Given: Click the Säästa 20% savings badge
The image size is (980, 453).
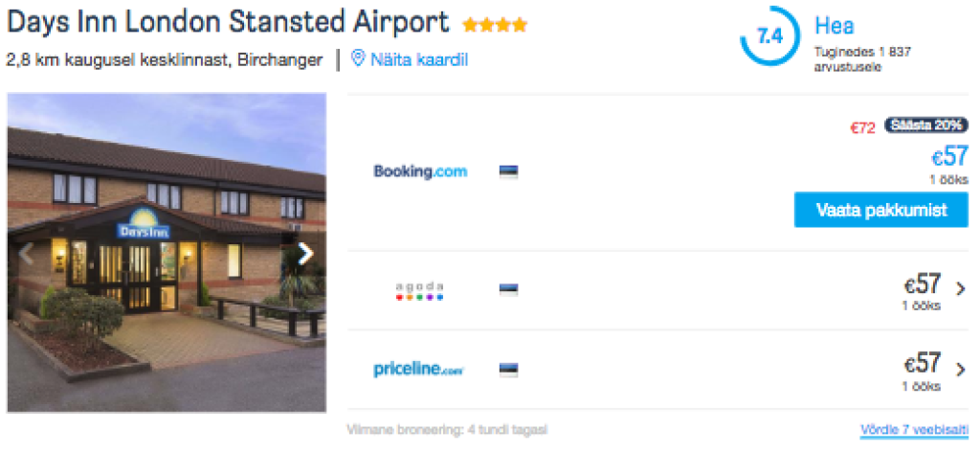Looking at the screenshot, I should coord(925,125).
